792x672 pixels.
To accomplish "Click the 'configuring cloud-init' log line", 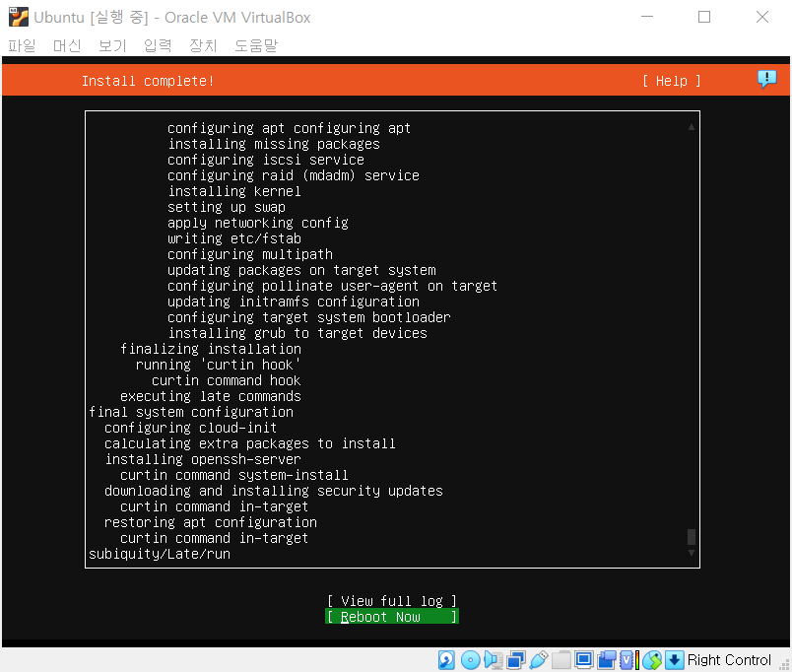I will click(191, 428).
